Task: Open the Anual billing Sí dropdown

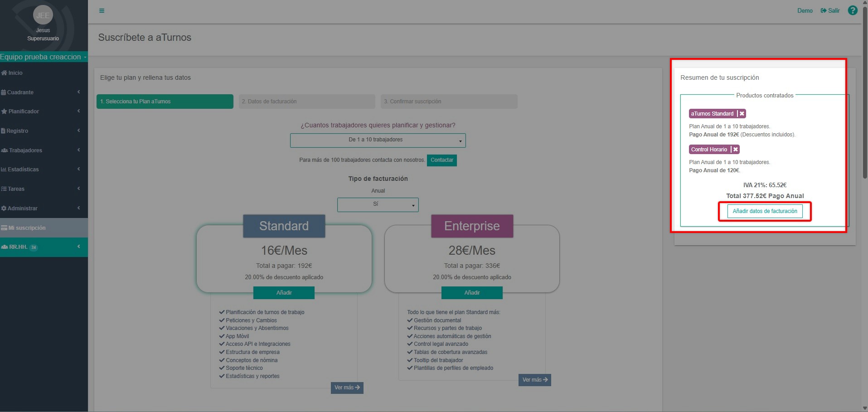Action: pos(378,204)
